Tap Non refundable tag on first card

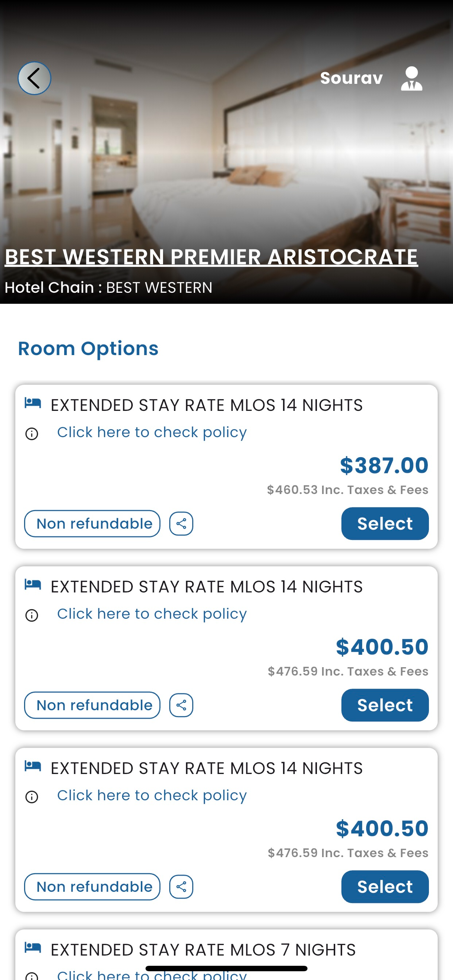[92, 524]
